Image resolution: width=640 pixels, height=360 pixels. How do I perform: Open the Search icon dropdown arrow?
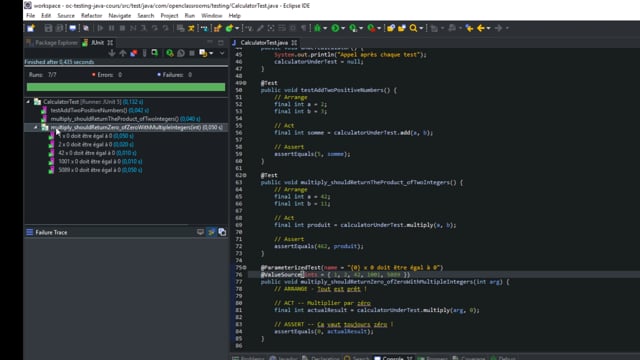[x=421, y=28]
